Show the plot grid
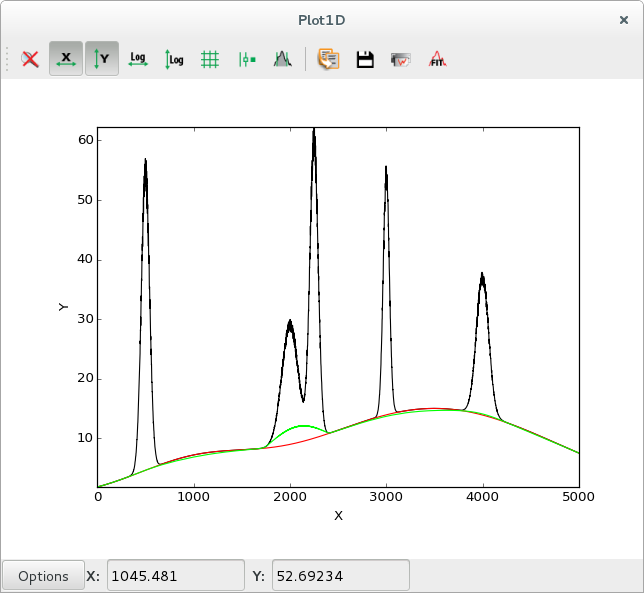644x593 pixels. [210, 59]
